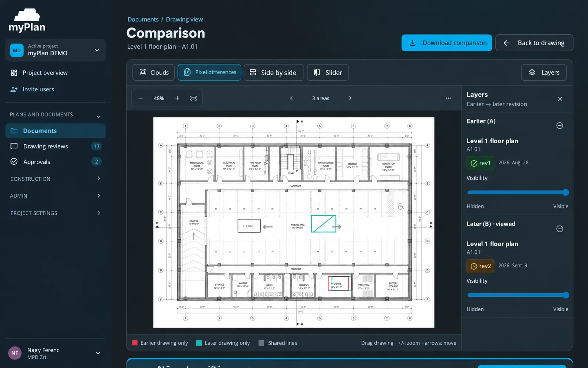Switch to Slider comparison view
Screen dimensions: 588x368
(328, 72)
